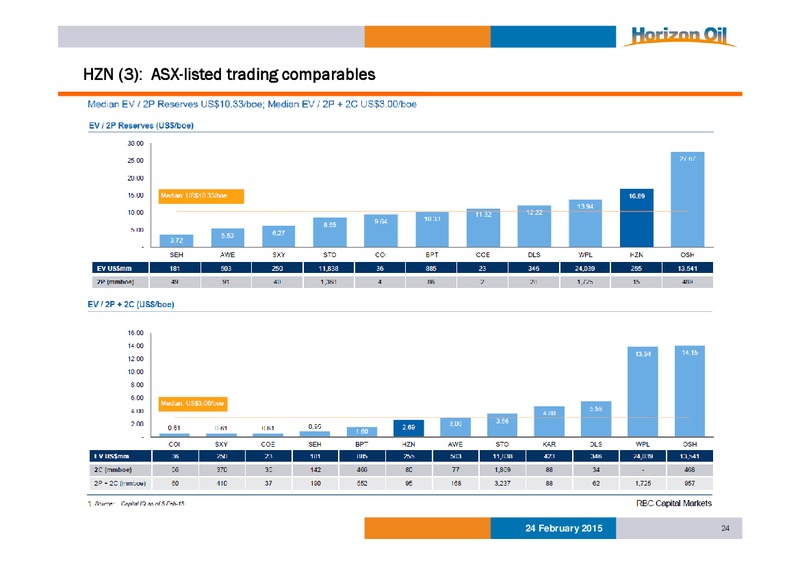Click the 346 EV cell under DLS, upper table
800x565 pixels.
pyautogui.click(x=534, y=268)
